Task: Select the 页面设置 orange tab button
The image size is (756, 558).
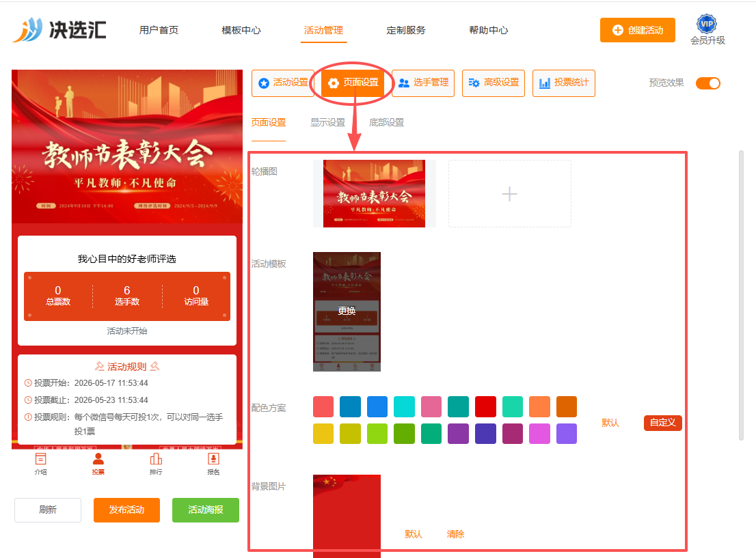Action: pyautogui.click(x=353, y=83)
